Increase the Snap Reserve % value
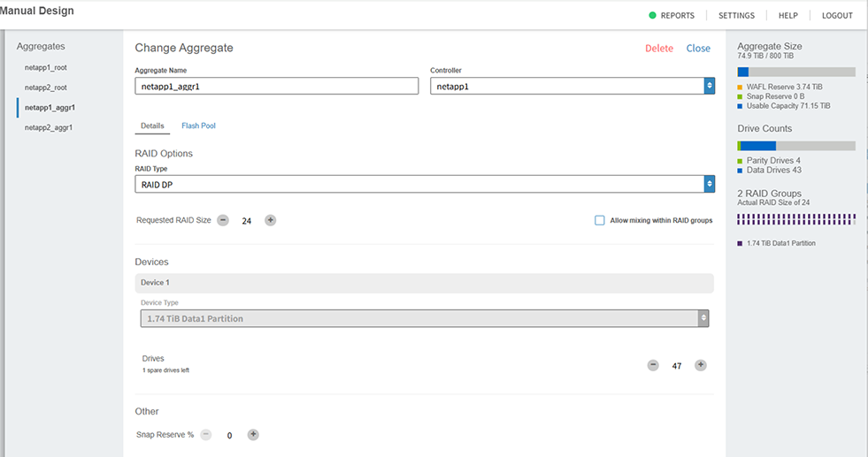868x457 pixels. [253, 435]
